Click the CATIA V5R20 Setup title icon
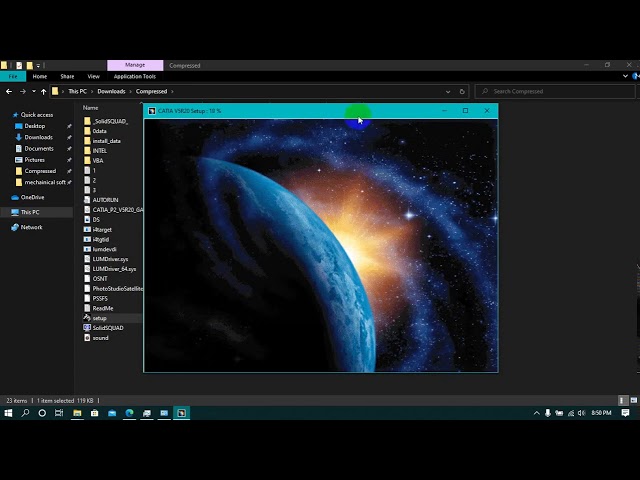Viewport: 640px width, 480px height. pyautogui.click(x=152, y=111)
